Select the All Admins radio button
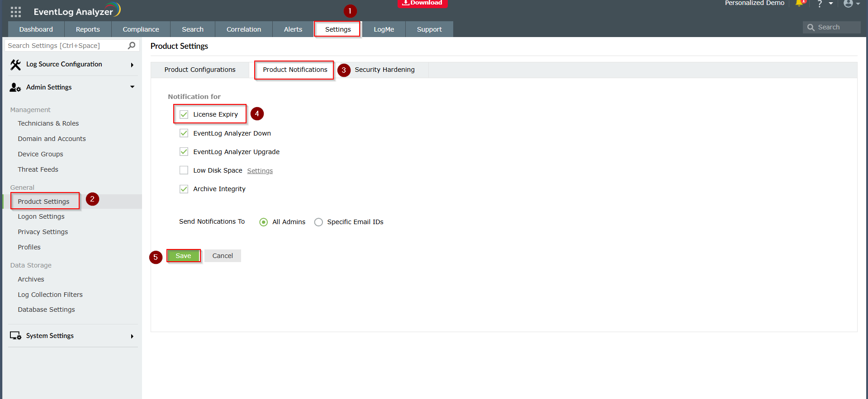 pyautogui.click(x=264, y=222)
